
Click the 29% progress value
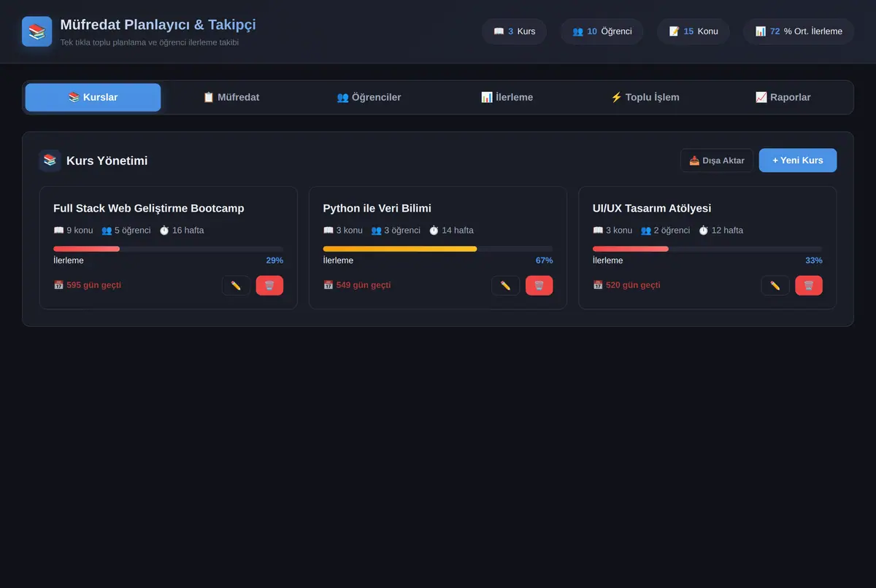click(x=274, y=260)
